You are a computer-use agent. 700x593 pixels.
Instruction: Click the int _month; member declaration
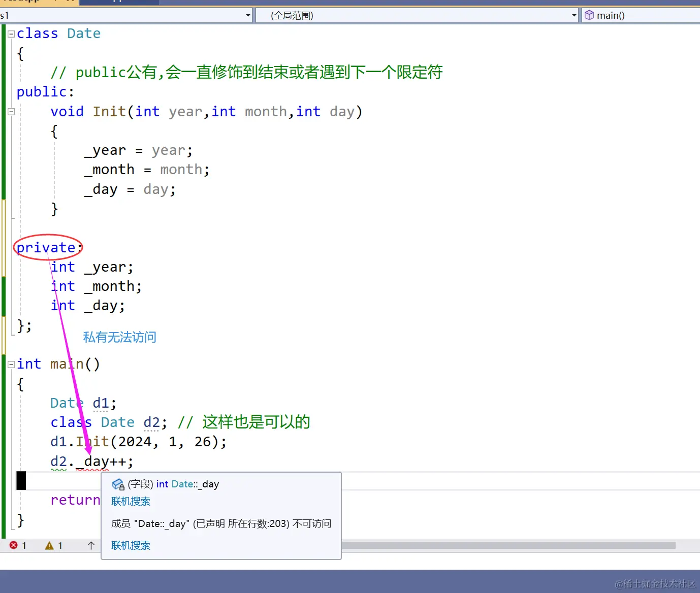click(x=96, y=286)
